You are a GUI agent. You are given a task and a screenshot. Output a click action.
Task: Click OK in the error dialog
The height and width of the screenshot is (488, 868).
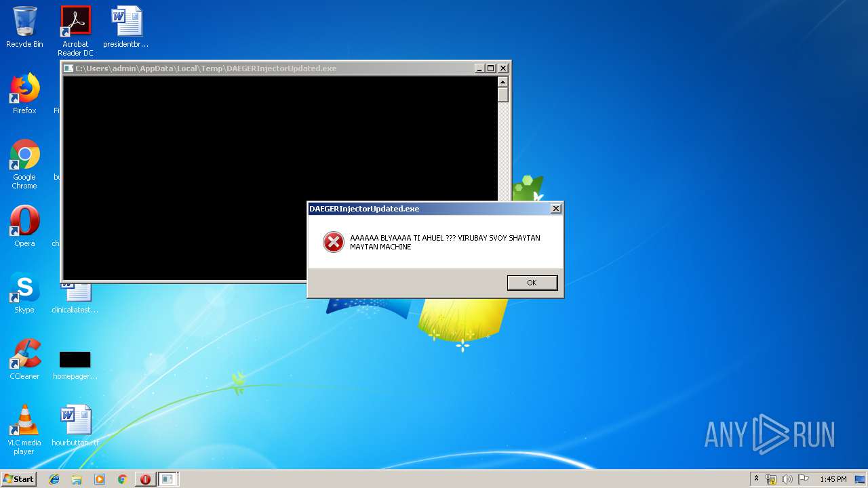[x=532, y=283]
